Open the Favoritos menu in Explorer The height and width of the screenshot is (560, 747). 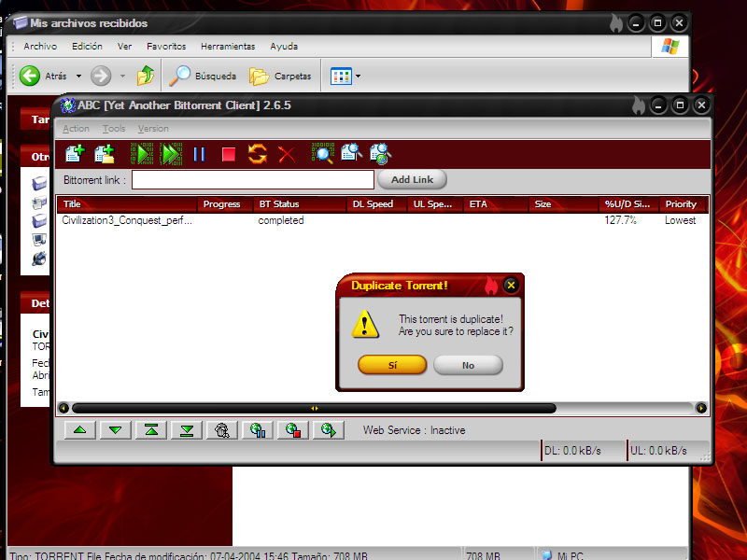coord(166,46)
